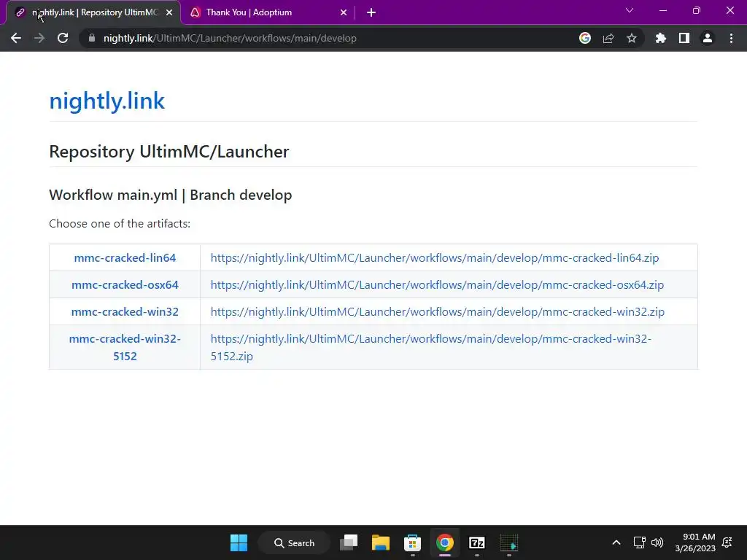Click the mmc-cracked-win32 artifact name
The image size is (747, 560).
coord(125,312)
